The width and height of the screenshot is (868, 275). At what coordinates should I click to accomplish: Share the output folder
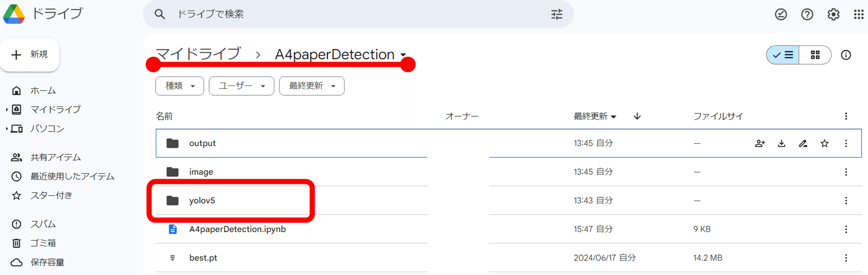(x=760, y=143)
